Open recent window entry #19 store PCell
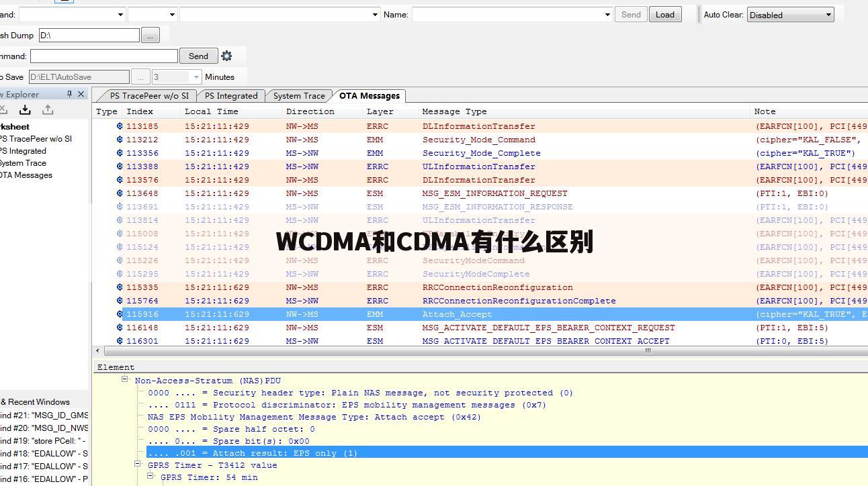This screenshot has width=868, height=486. point(44,441)
